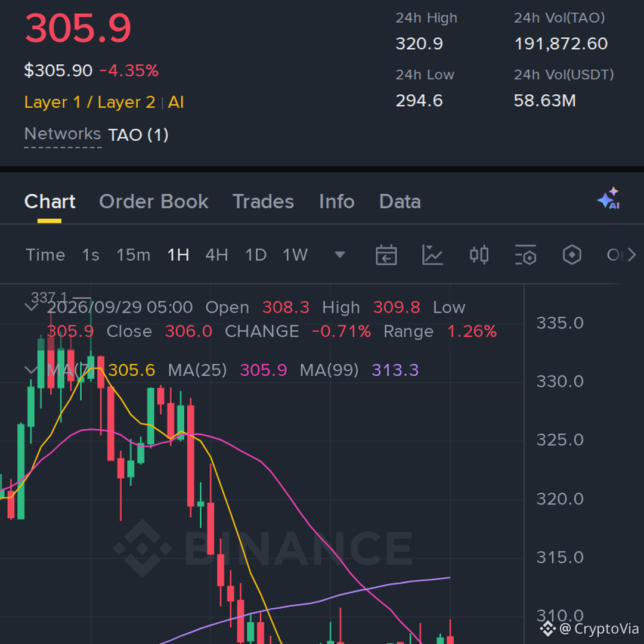Open the AI category tag link
644x644 pixels.
click(x=176, y=102)
